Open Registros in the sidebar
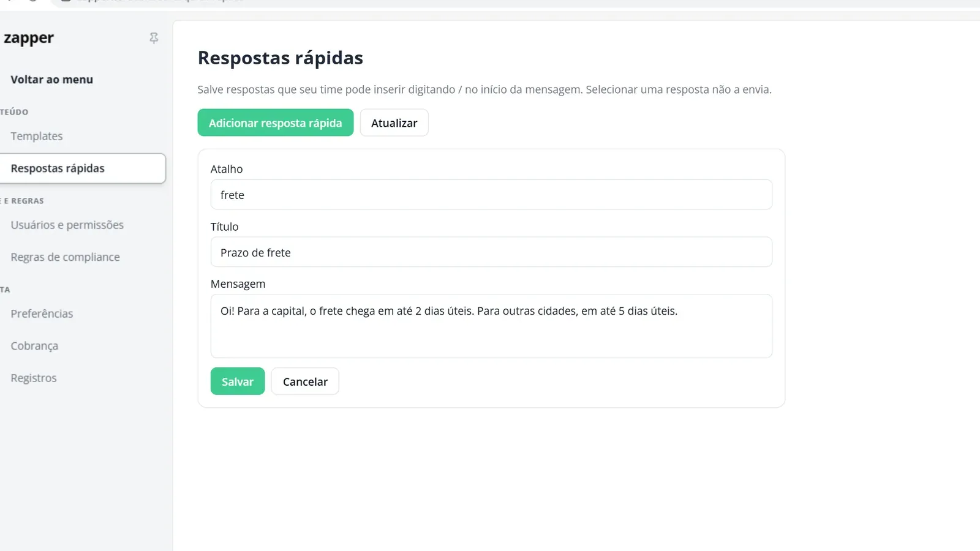The height and width of the screenshot is (551, 980). tap(34, 378)
